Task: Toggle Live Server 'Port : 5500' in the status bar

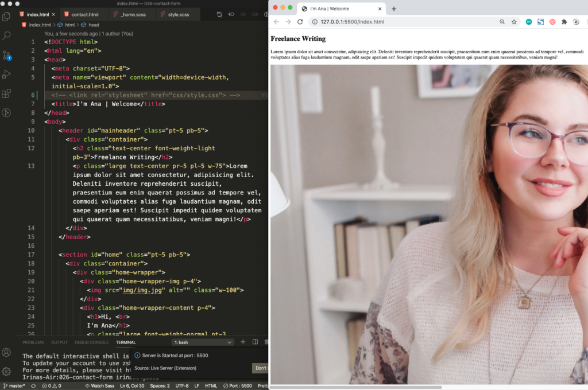Action: coord(237,386)
